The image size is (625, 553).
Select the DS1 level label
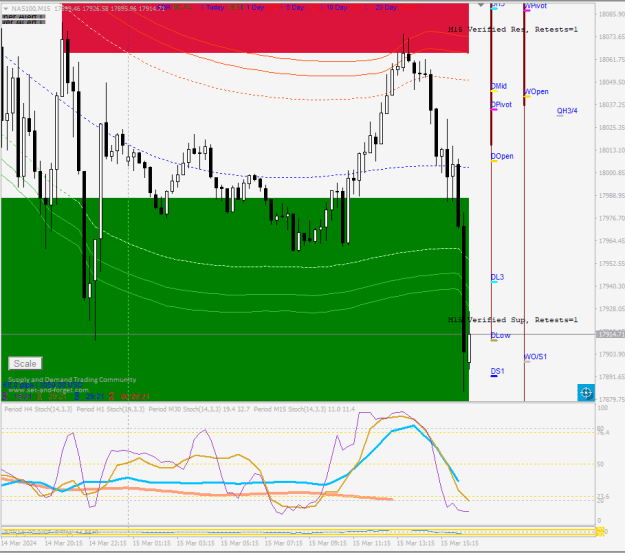pyautogui.click(x=497, y=371)
